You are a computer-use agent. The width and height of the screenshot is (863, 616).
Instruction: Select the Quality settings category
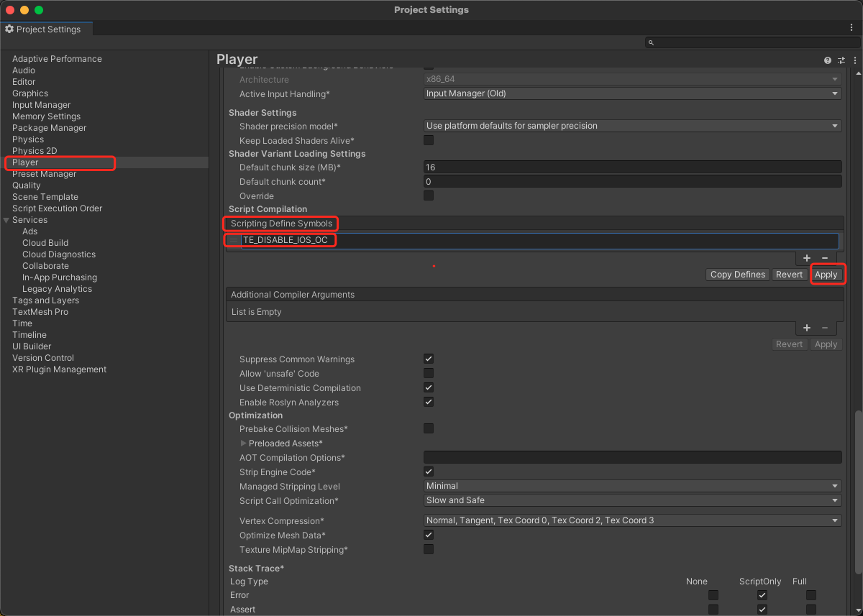[x=27, y=185]
